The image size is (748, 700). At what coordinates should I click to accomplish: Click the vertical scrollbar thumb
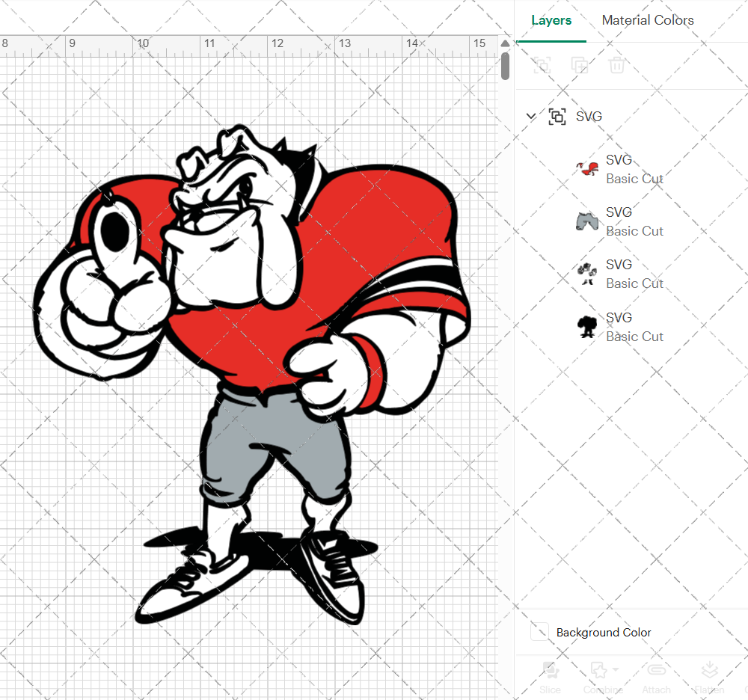[505, 67]
